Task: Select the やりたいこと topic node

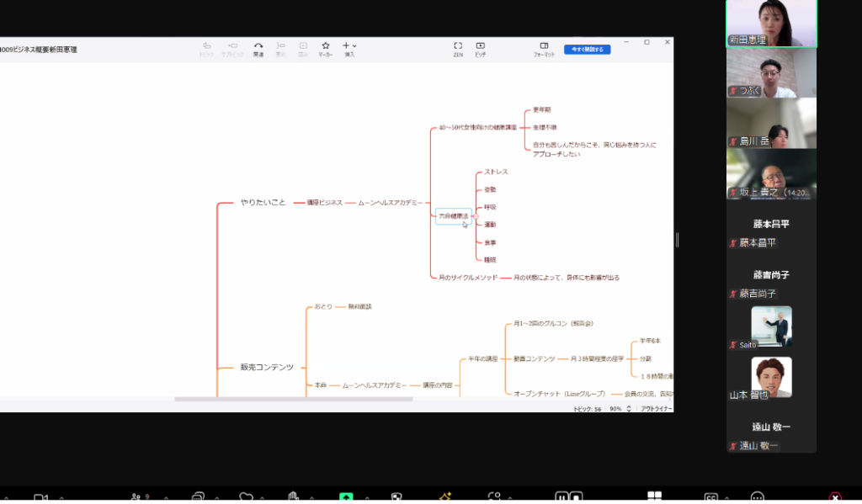Action: point(263,203)
